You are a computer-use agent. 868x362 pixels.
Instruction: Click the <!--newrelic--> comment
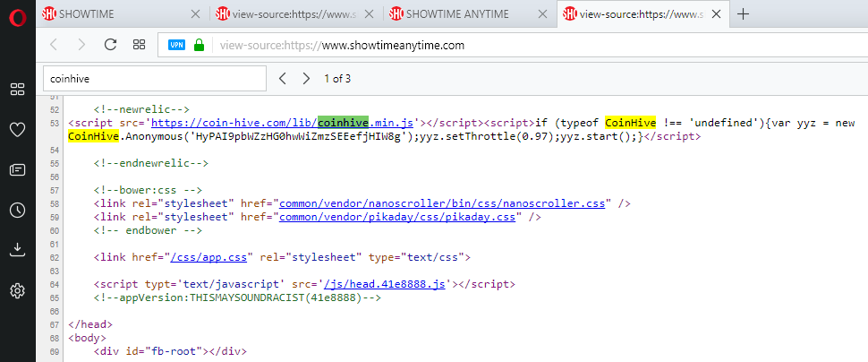pyautogui.click(x=142, y=109)
